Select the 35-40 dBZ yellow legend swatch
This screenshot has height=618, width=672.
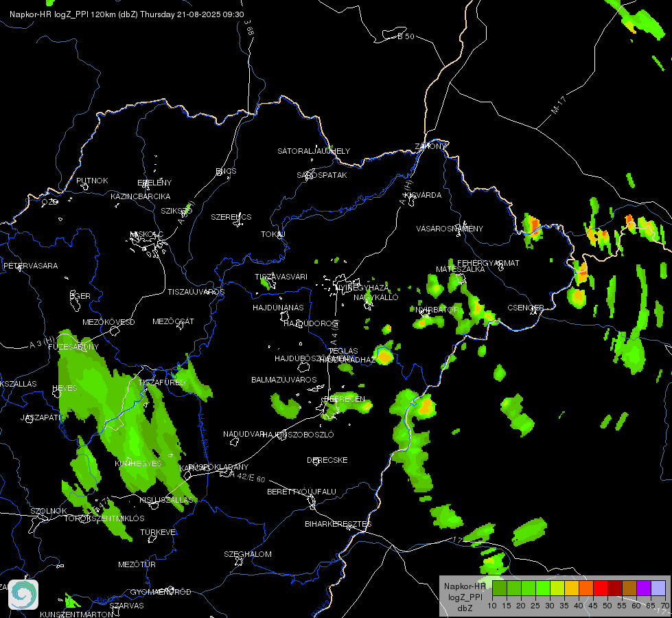(x=572, y=588)
